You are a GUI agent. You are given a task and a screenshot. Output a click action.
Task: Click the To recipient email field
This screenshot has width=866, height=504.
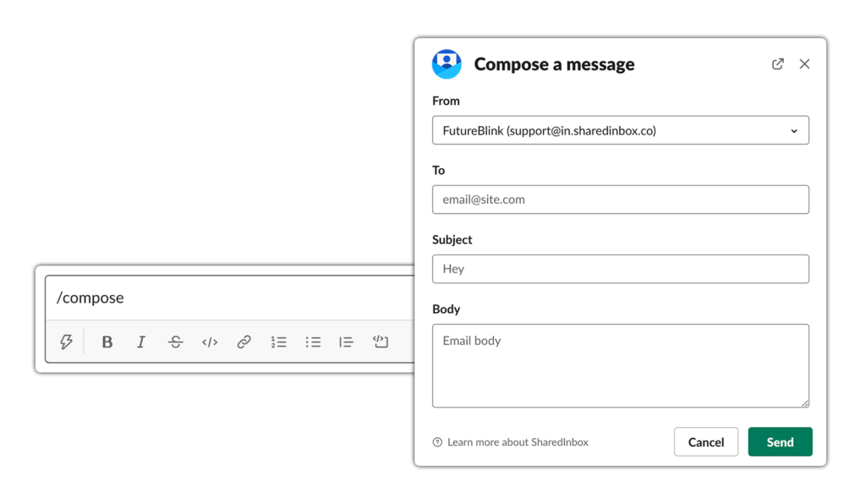pyautogui.click(x=620, y=200)
